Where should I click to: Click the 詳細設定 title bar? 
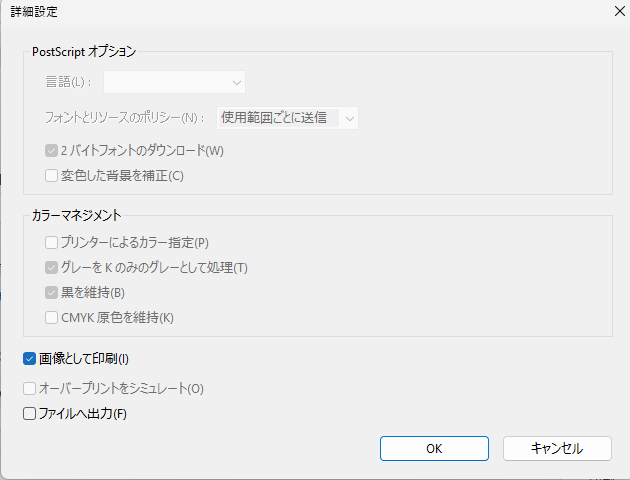coord(300,11)
